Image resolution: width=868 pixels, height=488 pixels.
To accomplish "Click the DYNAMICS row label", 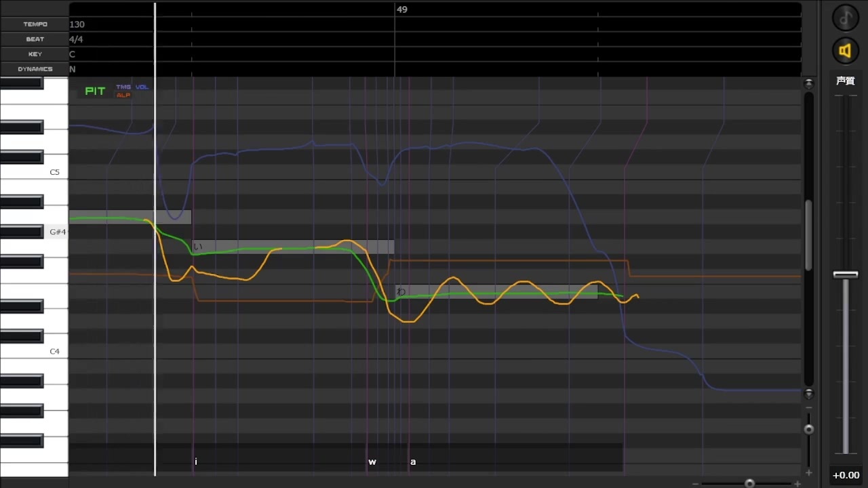I will click(35, 69).
